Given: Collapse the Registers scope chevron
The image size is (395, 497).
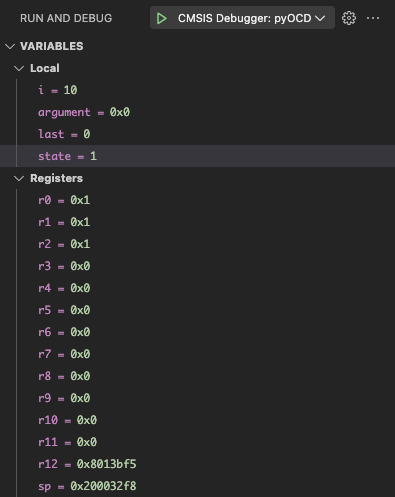Looking at the screenshot, I should (19, 178).
